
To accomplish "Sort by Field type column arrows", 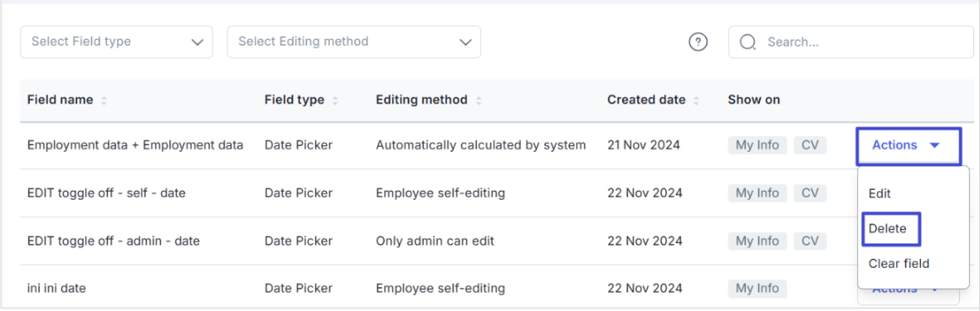I will coord(336,100).
